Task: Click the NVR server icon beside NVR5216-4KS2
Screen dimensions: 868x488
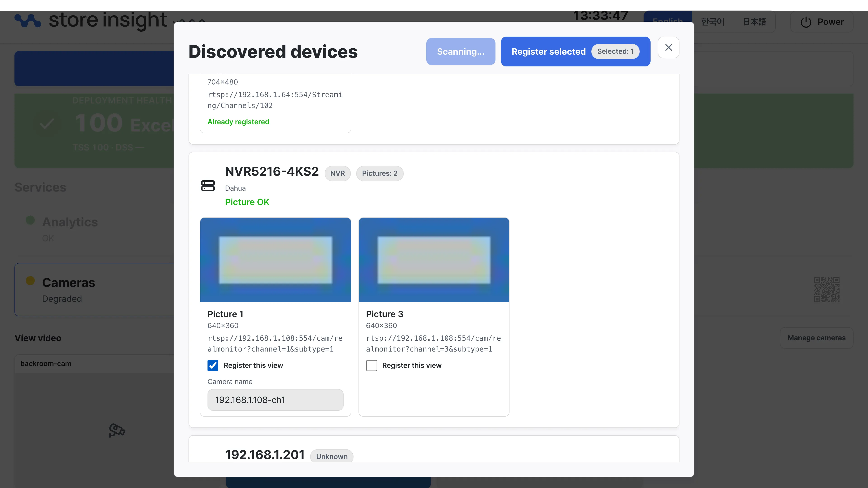Action: coord(208,185)
